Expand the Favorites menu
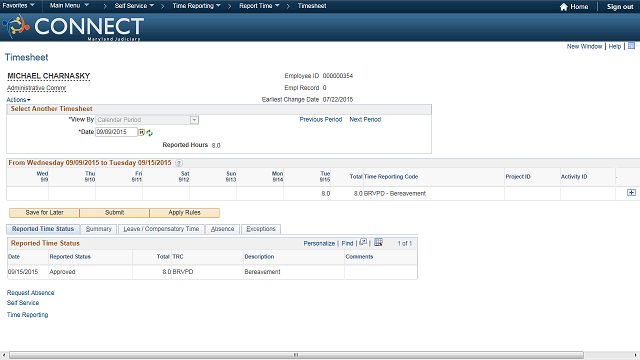 [x=18, y=6]
